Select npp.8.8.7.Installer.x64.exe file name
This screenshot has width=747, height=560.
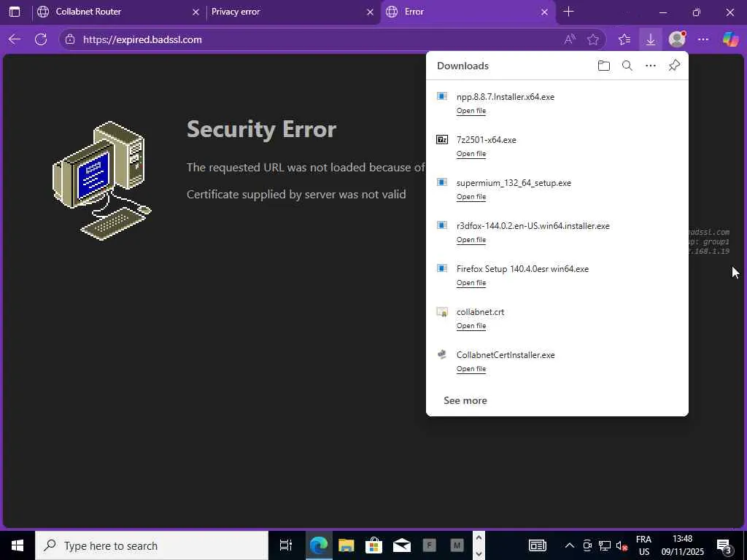point(506,97)
